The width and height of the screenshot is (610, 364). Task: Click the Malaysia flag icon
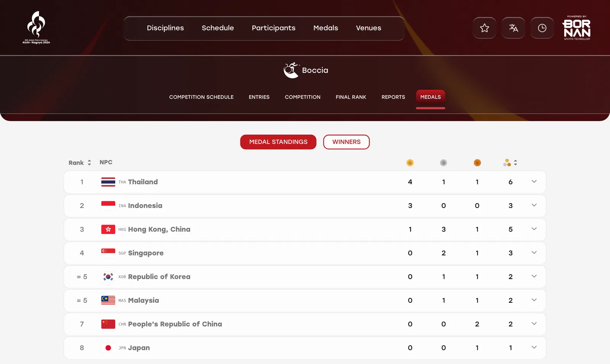click(108, 300)
